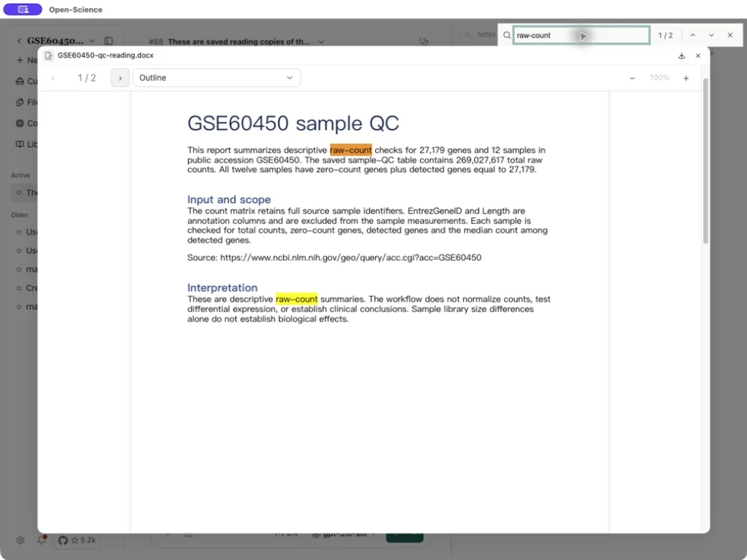747x560 pixels.
Task: Zoom out the document with minus
Action: point(632,78)
